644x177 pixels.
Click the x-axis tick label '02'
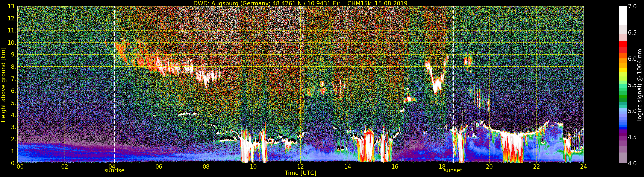65,166
